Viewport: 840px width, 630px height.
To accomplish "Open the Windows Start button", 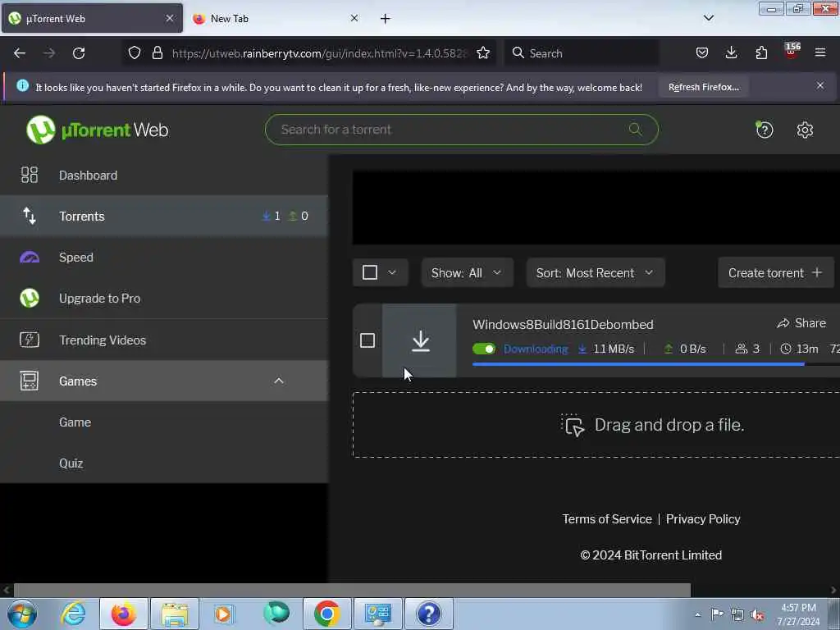I will coord(22,614).
